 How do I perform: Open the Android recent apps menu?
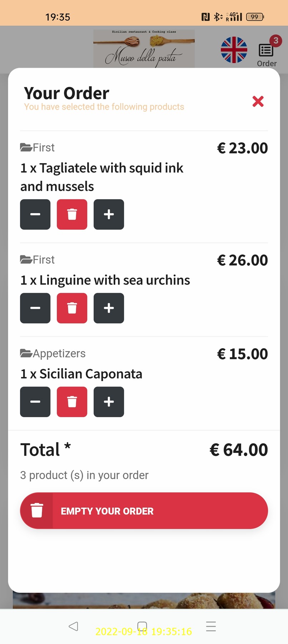pos(211,626)
